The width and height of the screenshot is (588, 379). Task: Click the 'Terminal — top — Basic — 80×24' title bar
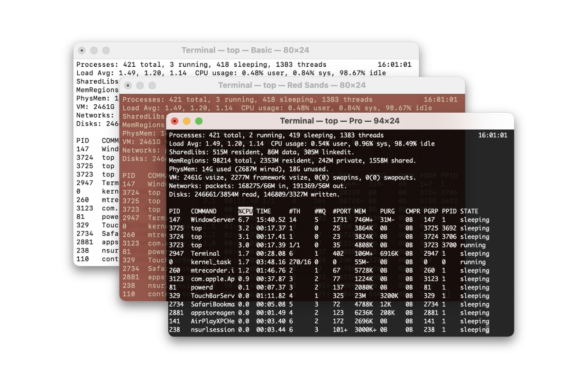pyautogui.click(x=245, y=50)
